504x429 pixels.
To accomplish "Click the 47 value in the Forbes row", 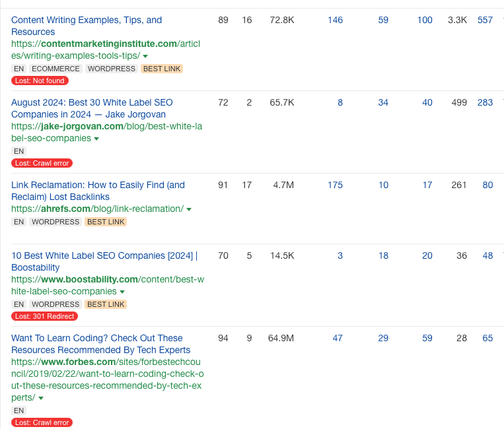I will [x=338, y=338].
